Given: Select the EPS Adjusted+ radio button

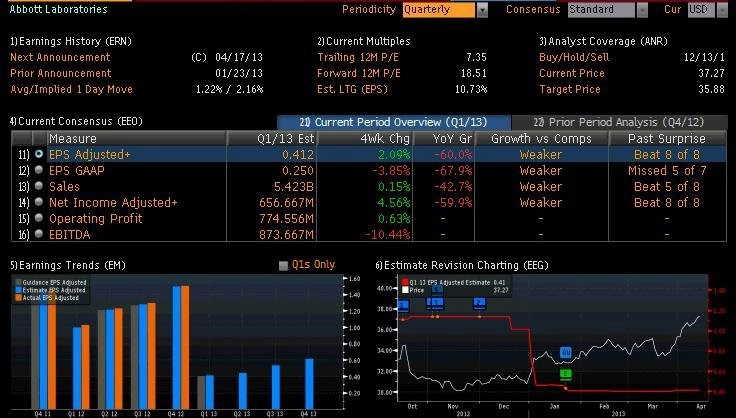Looking at the screenshot, I should [x=39, y=154].
